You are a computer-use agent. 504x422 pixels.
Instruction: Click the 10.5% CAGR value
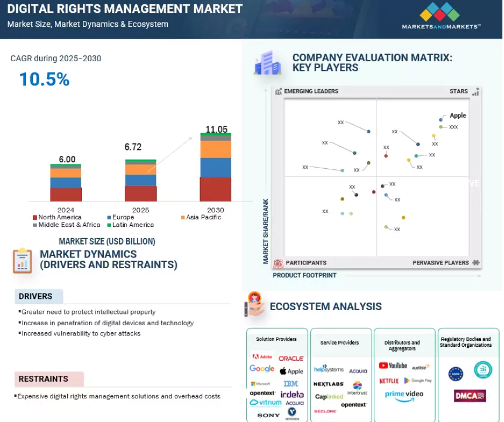point(44,79)
